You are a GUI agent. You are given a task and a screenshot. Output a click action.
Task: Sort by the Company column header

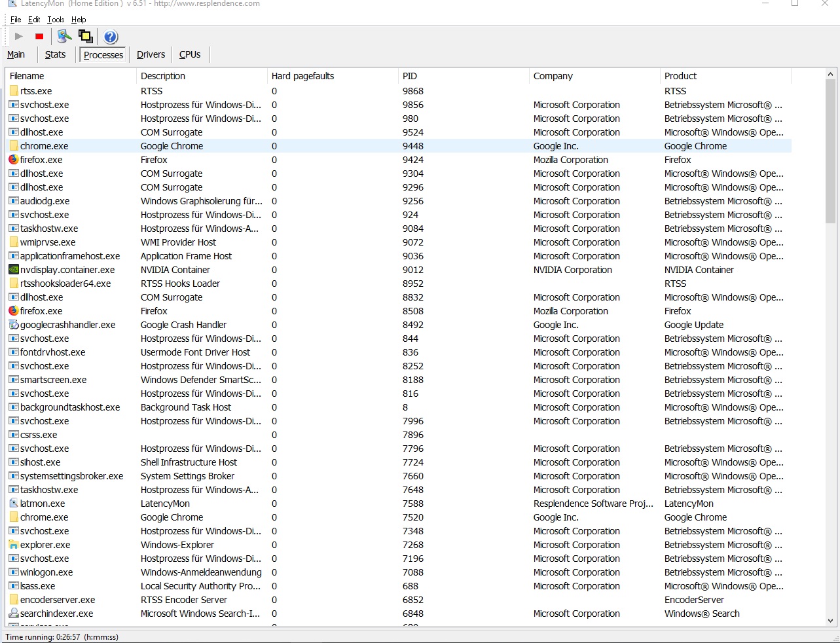(x=594, y=76)
